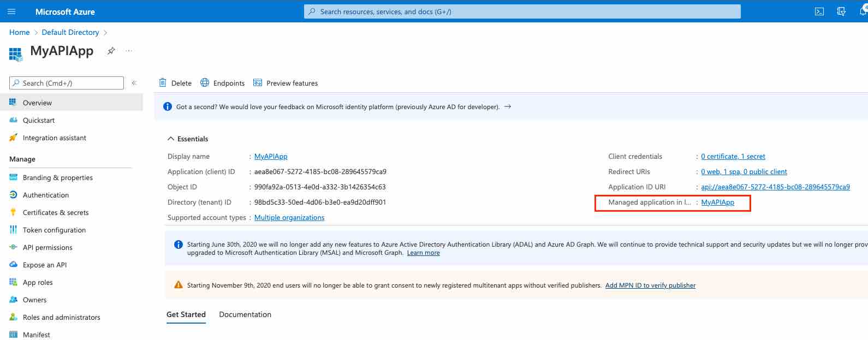Open managed application MyAPIApp link
The width and height of the screenshot is (868, 340).
click(x=718, y=202)
